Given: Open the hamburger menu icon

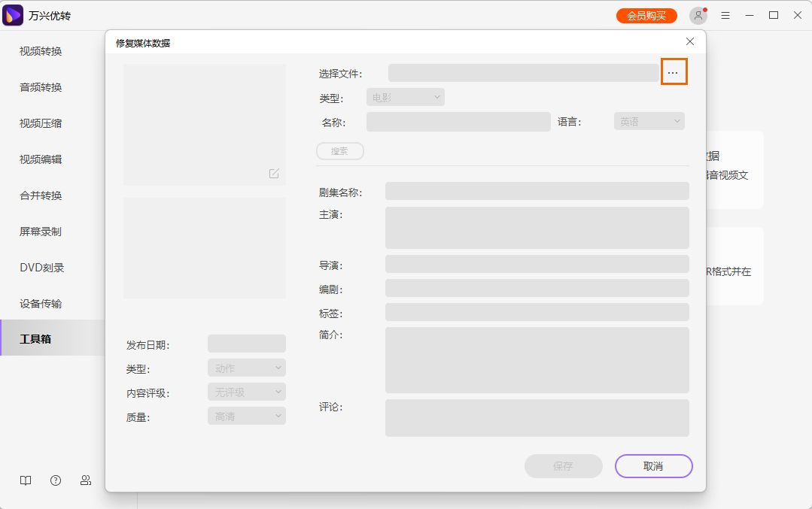Looking at the screenshot, I should pos(725,15).
